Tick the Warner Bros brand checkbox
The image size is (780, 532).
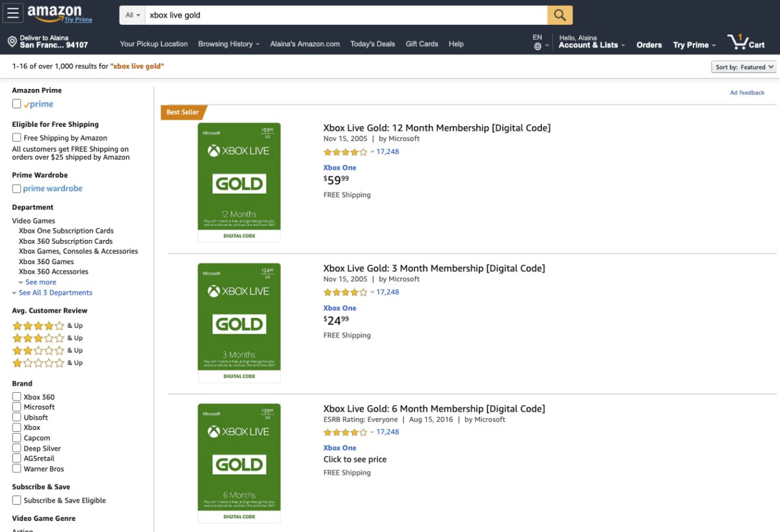(16, 468)
